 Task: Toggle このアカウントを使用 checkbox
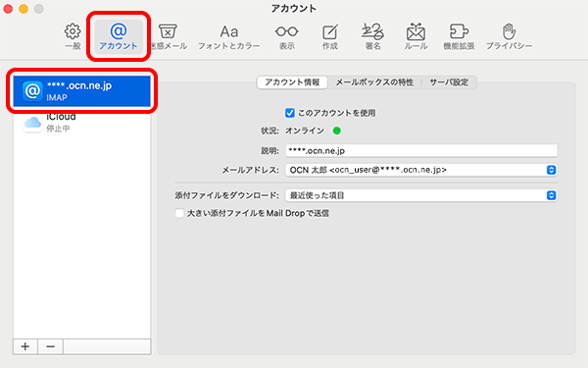point(289,113)
